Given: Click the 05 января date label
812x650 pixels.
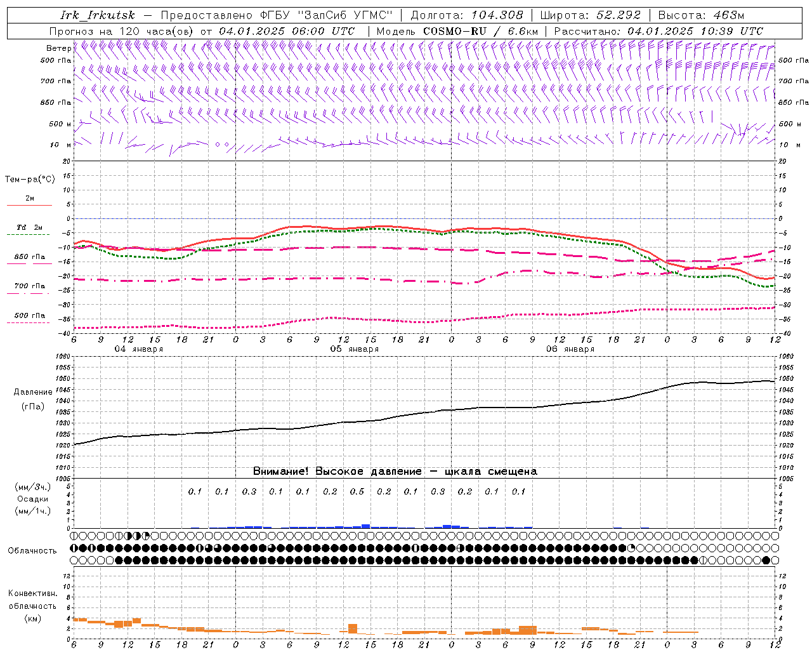Looking at the screenshot, I should click(x=354, y=349).
